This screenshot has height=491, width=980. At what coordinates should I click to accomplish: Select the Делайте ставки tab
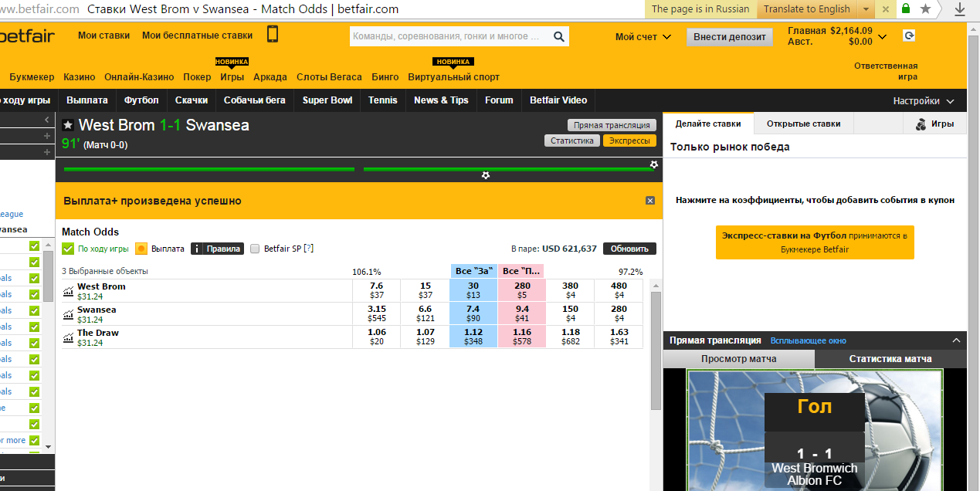pyautogui.click(x=708, y=124)
